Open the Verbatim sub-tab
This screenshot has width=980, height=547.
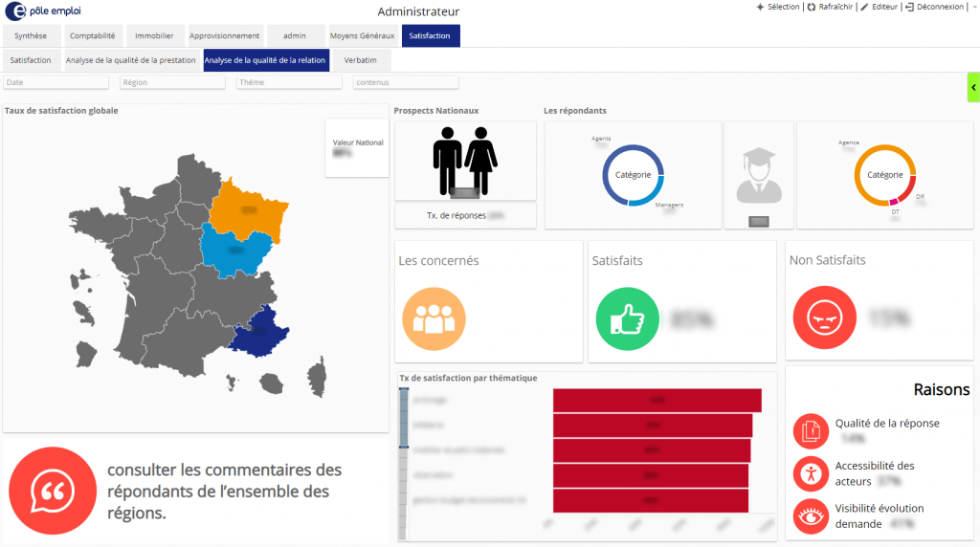361,60
